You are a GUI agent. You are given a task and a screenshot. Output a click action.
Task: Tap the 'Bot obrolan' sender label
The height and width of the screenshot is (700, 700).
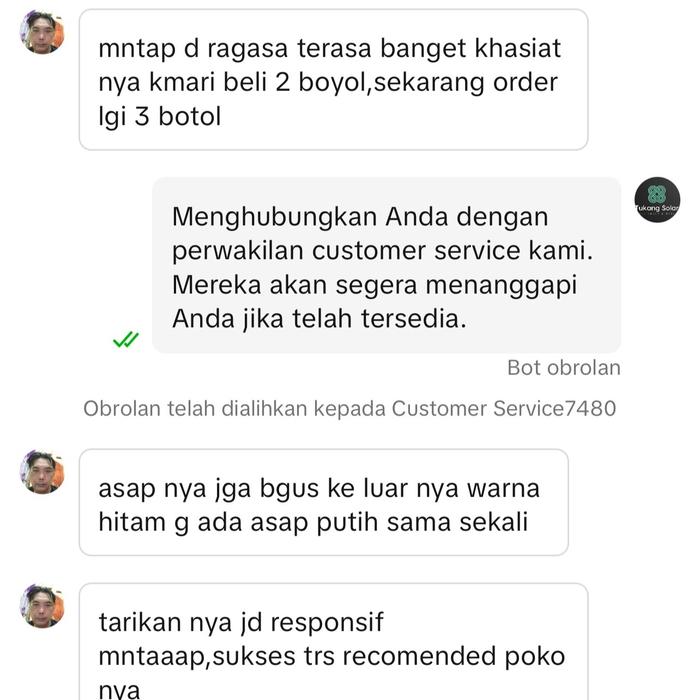(x=564, y=368)
